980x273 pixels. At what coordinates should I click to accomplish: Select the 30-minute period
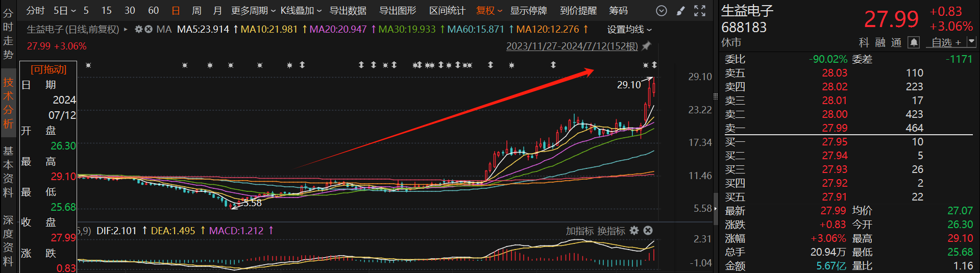(x=130, y=11)
